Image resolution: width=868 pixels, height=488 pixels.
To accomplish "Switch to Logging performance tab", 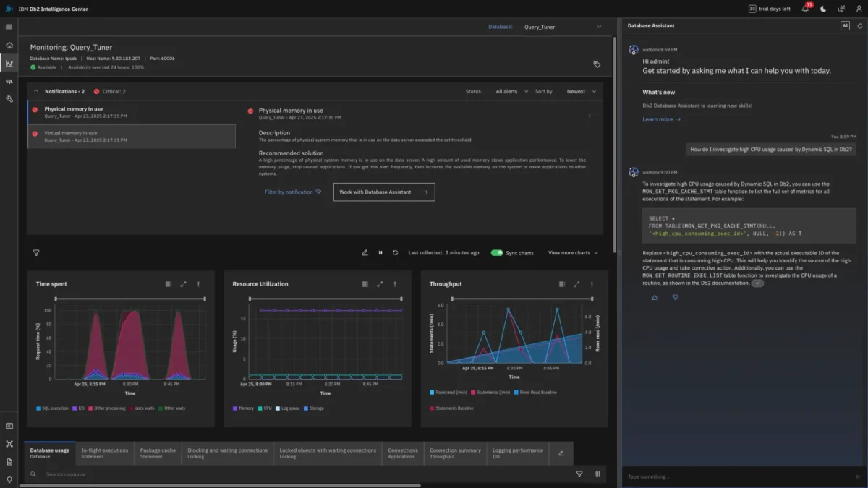I will point(518,453).
